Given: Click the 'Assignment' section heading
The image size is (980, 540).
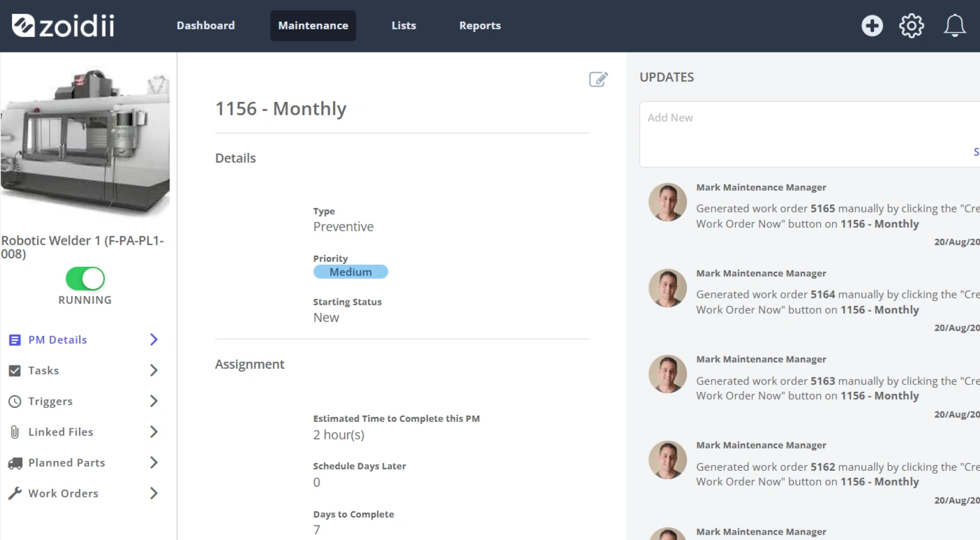Looking at the screenshot, I should click(x=250, y=365).
